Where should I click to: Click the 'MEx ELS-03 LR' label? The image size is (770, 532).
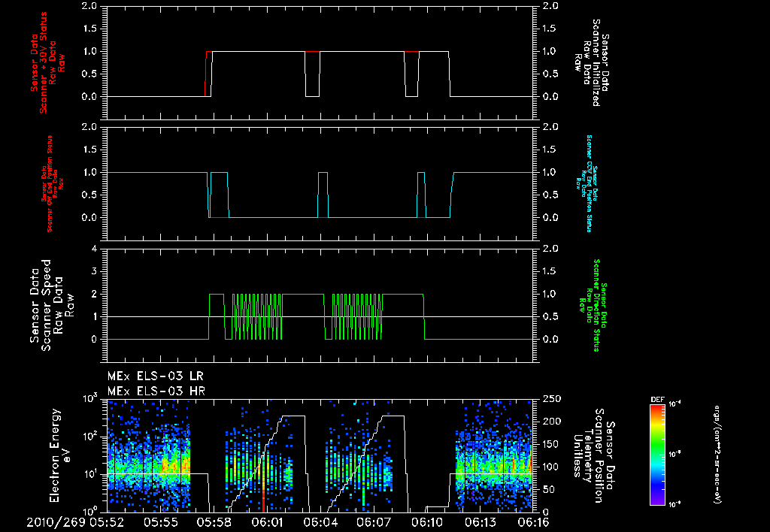[155, 376]
